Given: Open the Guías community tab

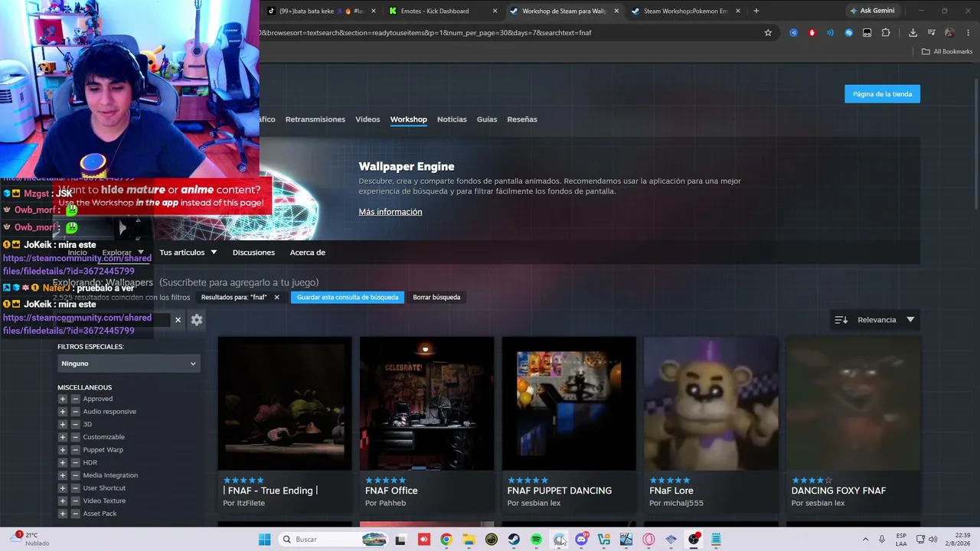Looking at the screenshot, I should point(487,119).
